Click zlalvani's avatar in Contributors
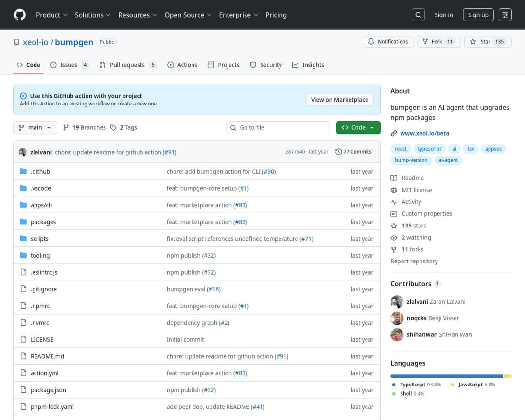This screenshot has width=525, height=420. pos(397,302)
